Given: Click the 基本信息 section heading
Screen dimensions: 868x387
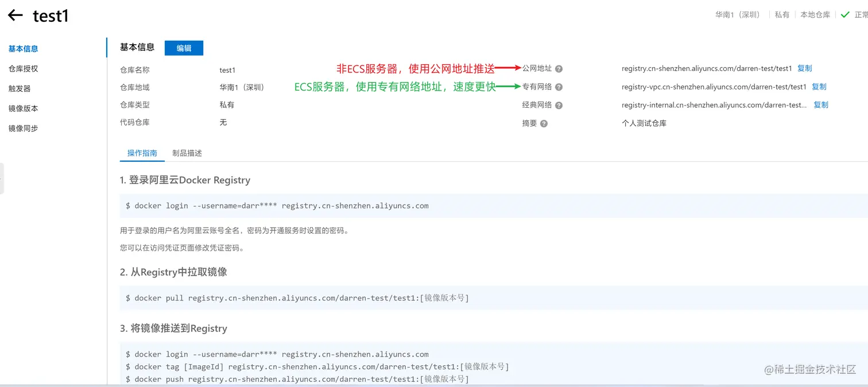Looking at the screenshot, I should click(x=137, y=47).
